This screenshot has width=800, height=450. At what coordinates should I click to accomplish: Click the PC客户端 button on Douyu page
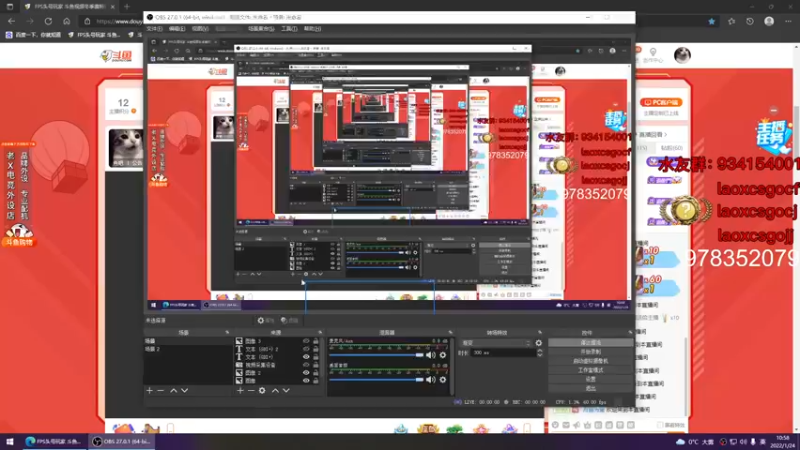[662, 102]
